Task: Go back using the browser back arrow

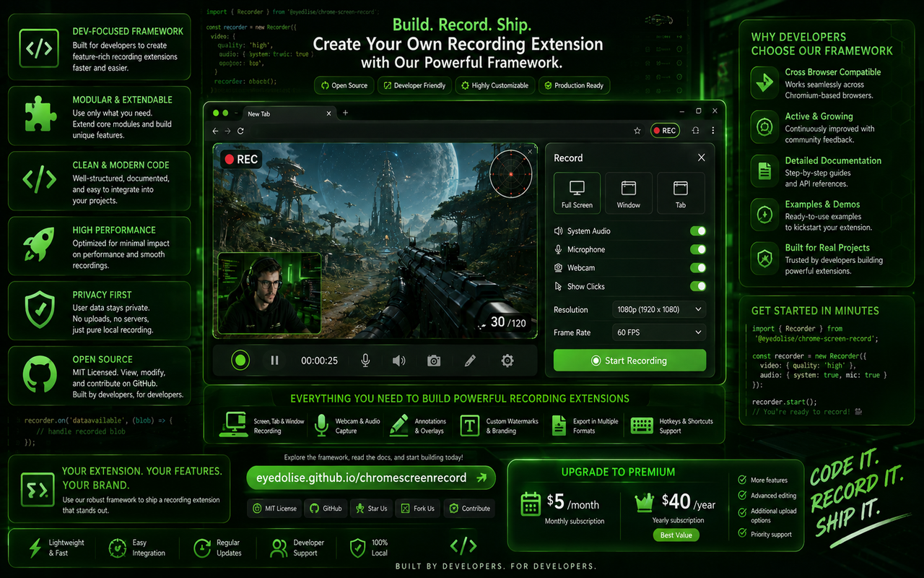Action: tap(215, 131)
